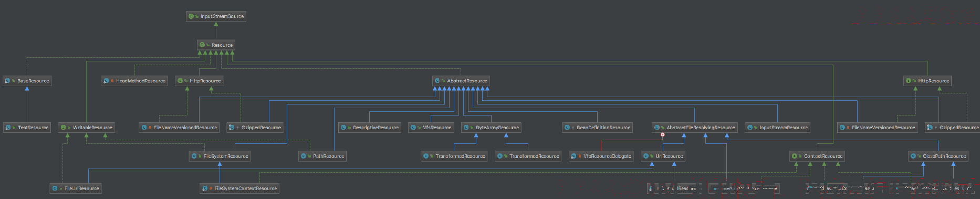Viewport: 980px width, 199px height.
Task: Click the class icon of ByteArrayResource
Action: [x=466, y=128]
